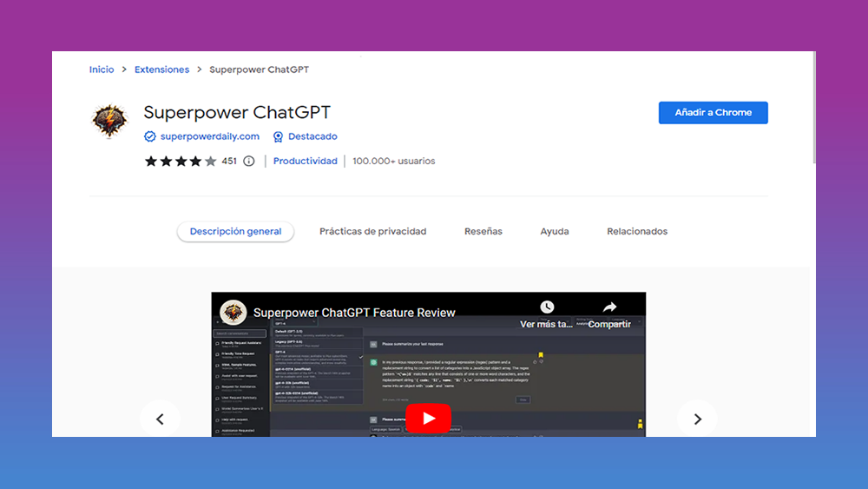Click the channel avatar in the video header
Viewport: 868px width, 489px height.
click(x=233, y=313)
